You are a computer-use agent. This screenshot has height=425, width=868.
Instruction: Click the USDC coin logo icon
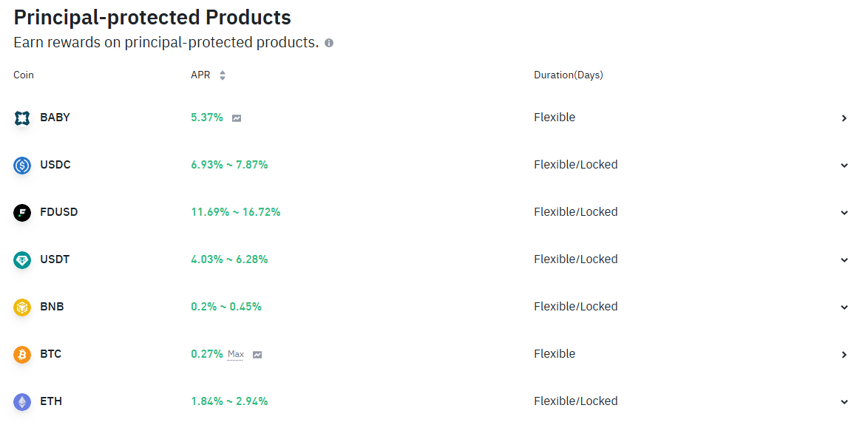[22, 165]
